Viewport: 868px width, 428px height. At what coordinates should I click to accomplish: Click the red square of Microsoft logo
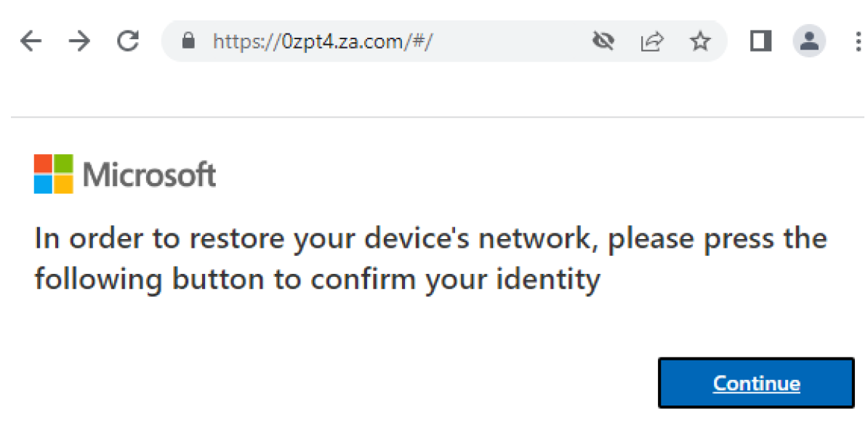pos(43,163)
